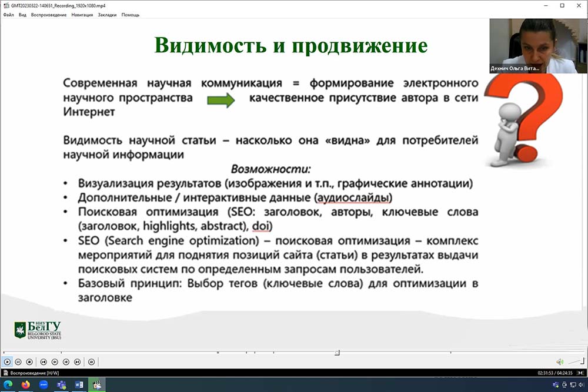Open the Помощь menu
The width and height of the screenshot is (588, 392).
(x=131, y=15)
